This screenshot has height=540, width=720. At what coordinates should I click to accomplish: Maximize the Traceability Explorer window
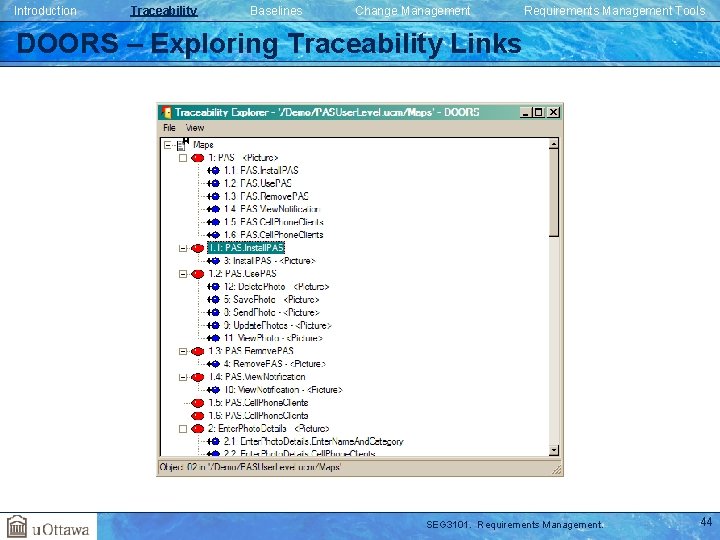pos(539,112)
